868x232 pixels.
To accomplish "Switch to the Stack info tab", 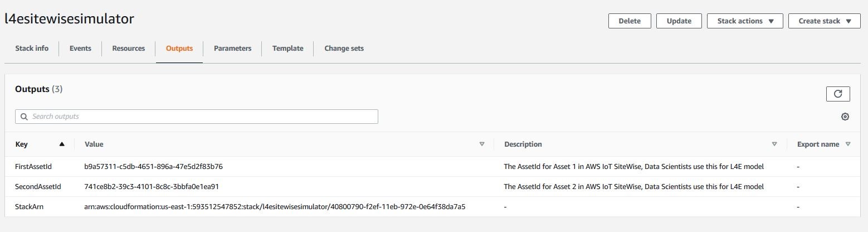I will (32, 49).
